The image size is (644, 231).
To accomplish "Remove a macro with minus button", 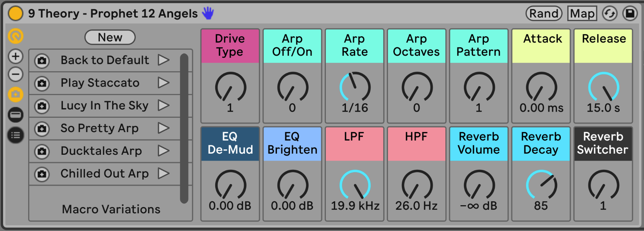I will 16,74.
